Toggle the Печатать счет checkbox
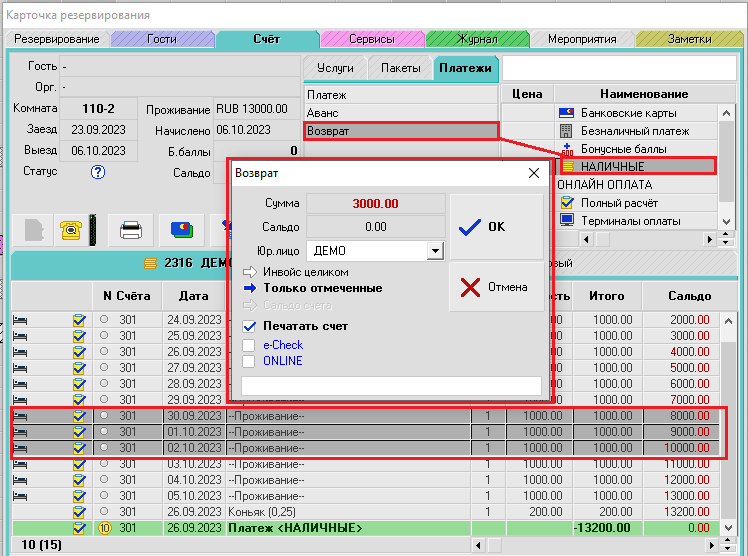This screenshot has height=556, width=748. coord(250,326)
